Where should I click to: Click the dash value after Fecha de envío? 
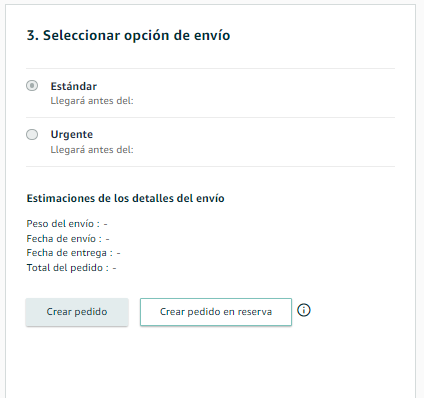coord(107,239)
